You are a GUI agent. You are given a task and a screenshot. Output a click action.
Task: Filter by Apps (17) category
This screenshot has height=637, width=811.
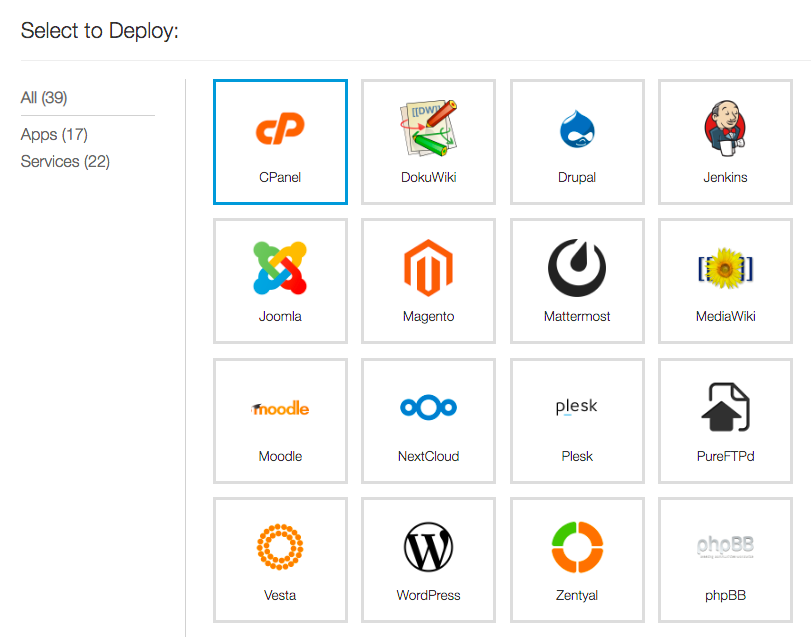coord(54,134)
